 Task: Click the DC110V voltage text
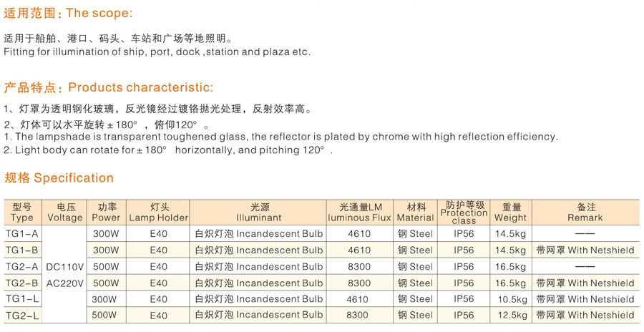tap(65, 266)
